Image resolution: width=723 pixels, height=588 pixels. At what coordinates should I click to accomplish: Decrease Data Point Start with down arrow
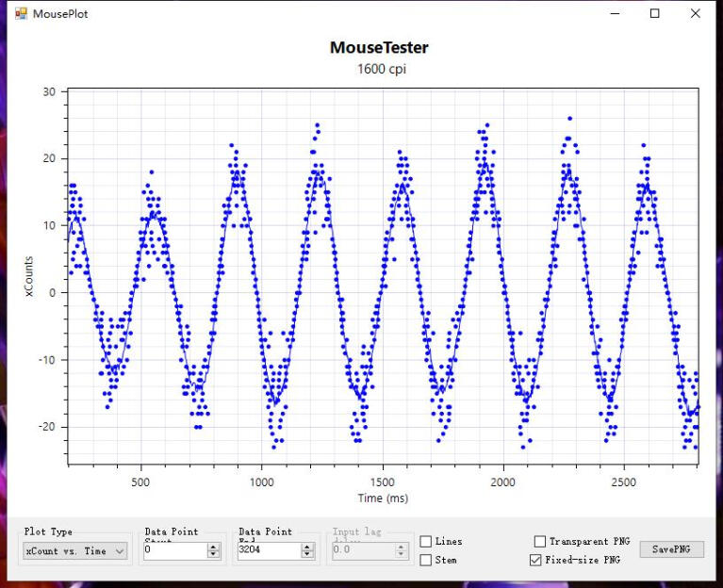(x=213, y=555)
